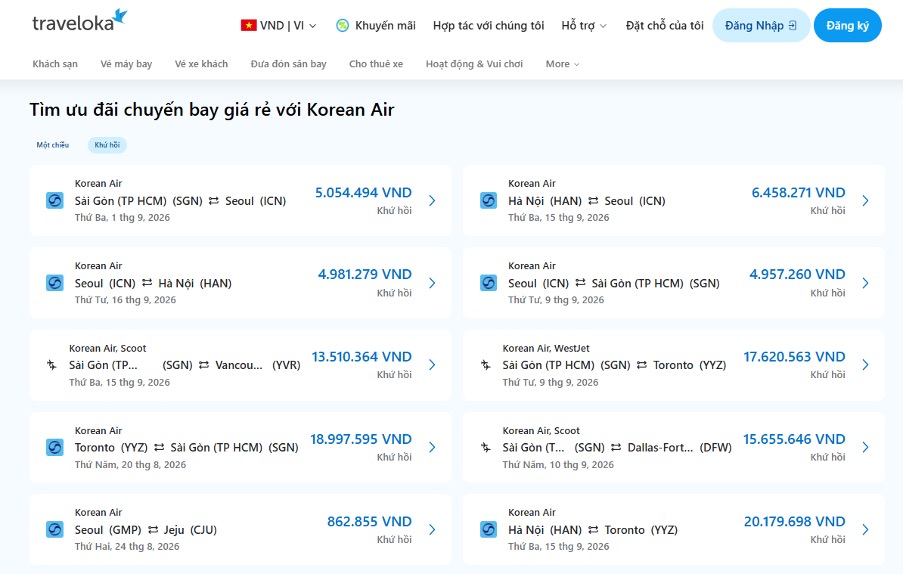Screen dimensions: 904x574
Task: Click Korean Air logo on Seoul–Sài Gòn card
Action: [x=488, y=283]
